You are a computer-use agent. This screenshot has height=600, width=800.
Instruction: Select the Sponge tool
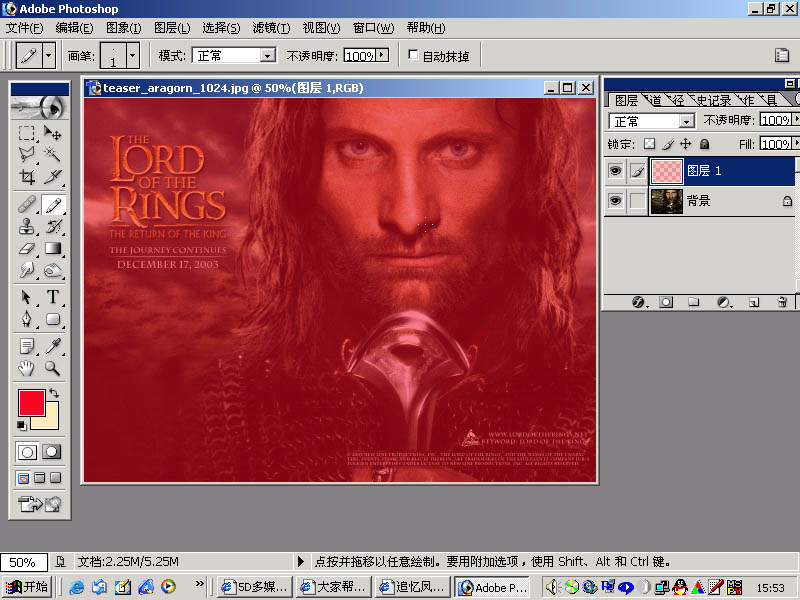point(53,270)
